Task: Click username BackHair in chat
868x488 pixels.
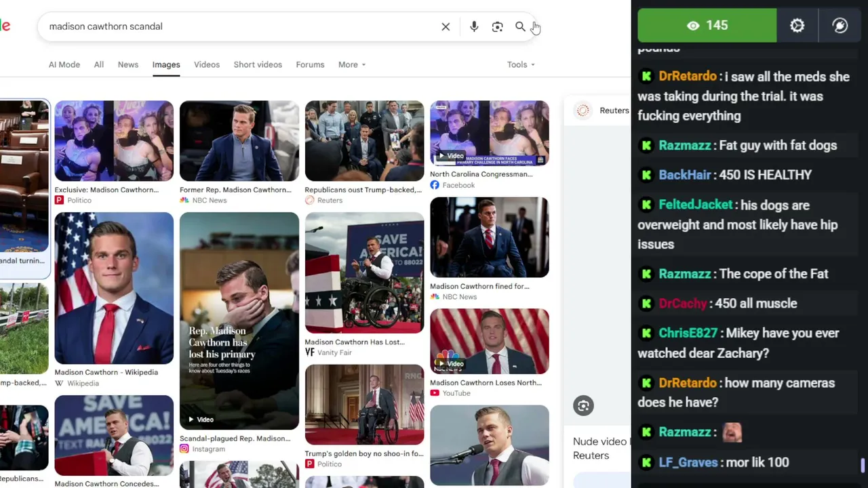Action: pyautogui.click(x=685, y=175)
